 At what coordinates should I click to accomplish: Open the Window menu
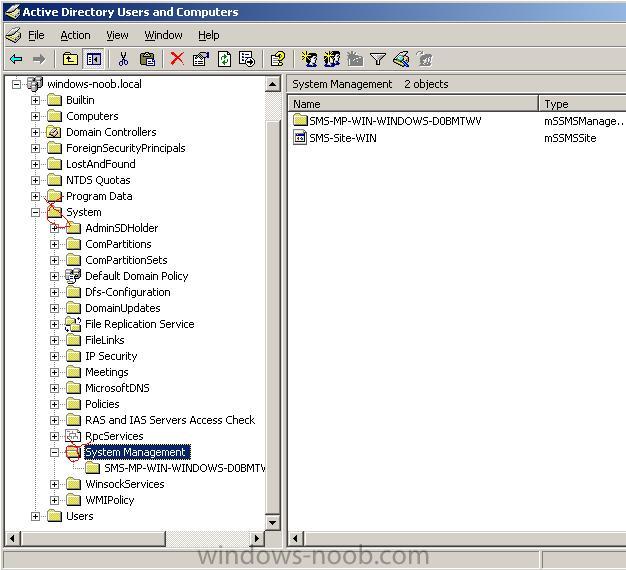click(x=163, y=35)
